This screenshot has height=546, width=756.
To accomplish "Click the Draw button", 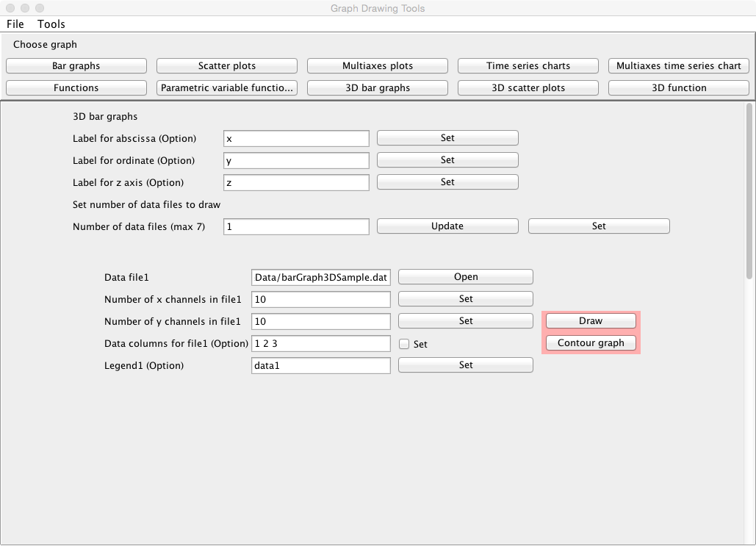I will tap(591, 321).
